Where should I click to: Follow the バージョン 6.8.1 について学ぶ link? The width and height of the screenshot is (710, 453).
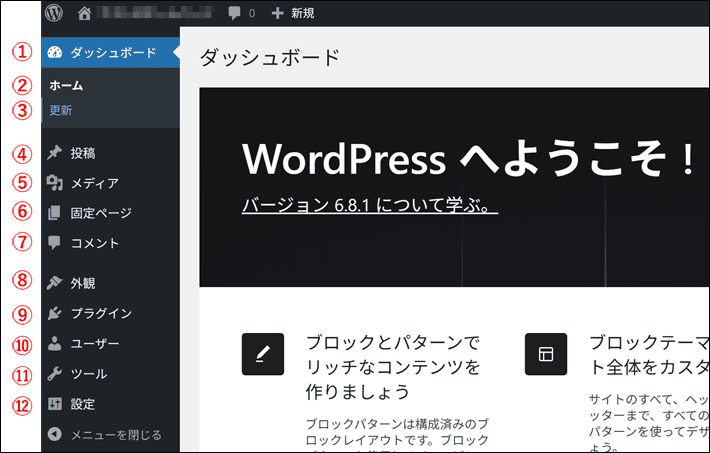(369, 206)
